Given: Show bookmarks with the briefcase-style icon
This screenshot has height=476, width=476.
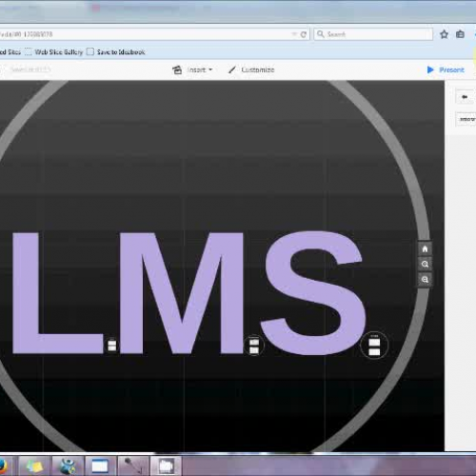Looking at the screenshot, I should [460, 34].
